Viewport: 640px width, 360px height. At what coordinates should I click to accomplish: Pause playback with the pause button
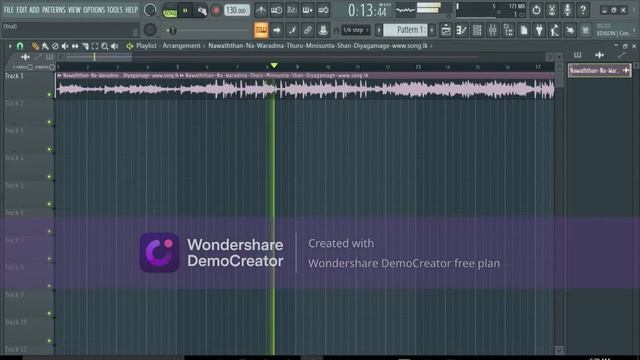click(185, 10)
